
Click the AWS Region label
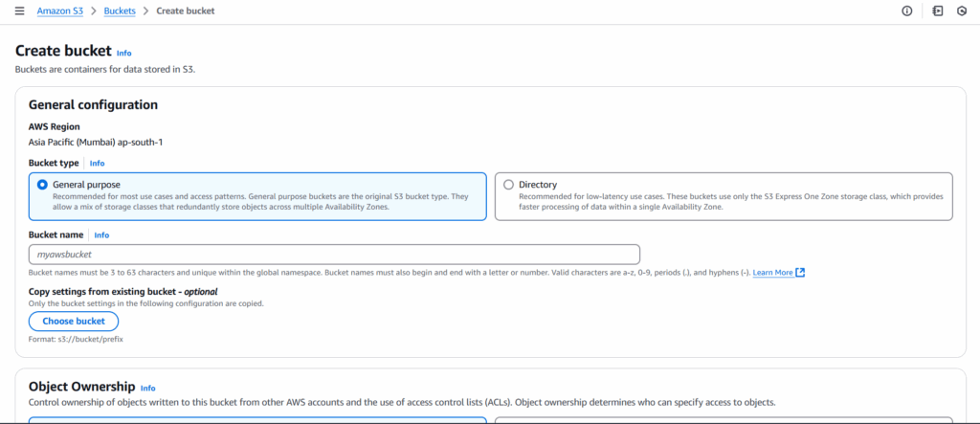55,127
